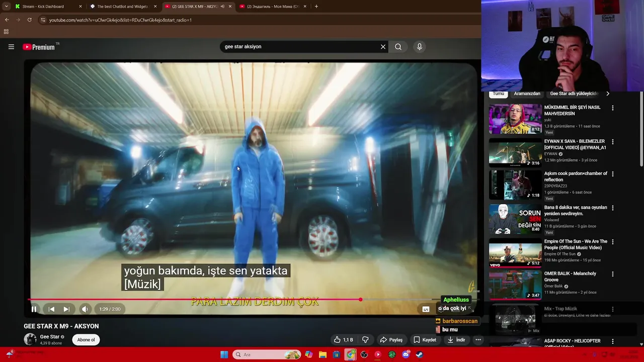Image resolution: width=644 pixels, height=362 pixels.
Task: Open Copilot taskbar icon
Action: point(309,354)
